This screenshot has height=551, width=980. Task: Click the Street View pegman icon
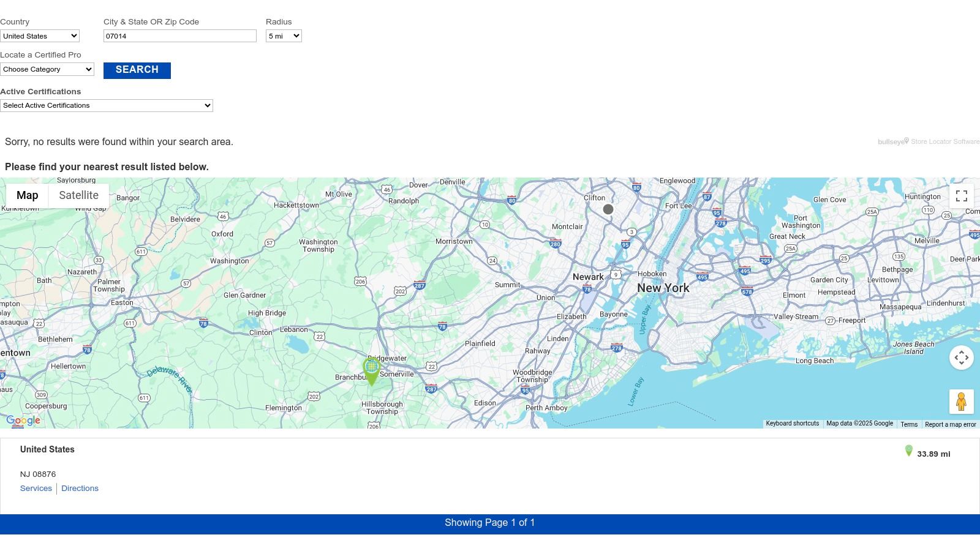961,402
